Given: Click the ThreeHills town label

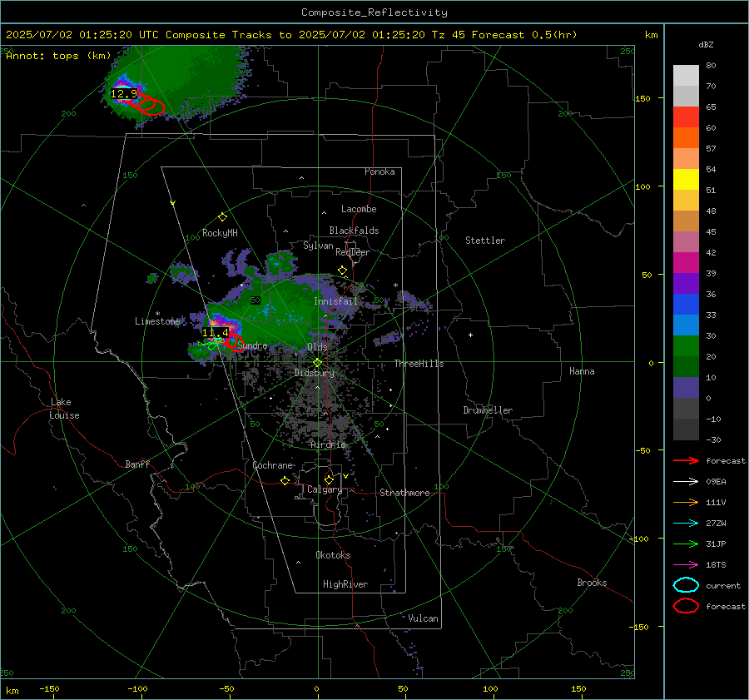Looking at the screenshot, I should 419,364.
